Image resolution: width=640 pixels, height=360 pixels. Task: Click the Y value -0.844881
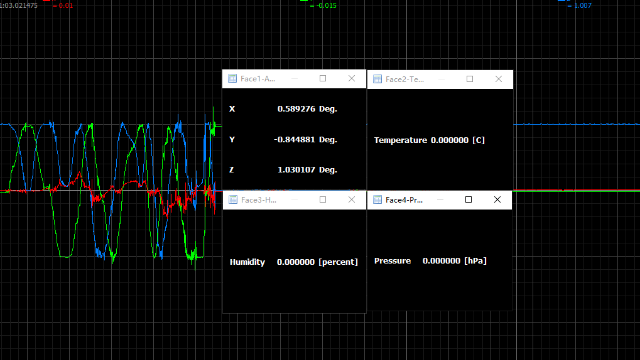294,140
